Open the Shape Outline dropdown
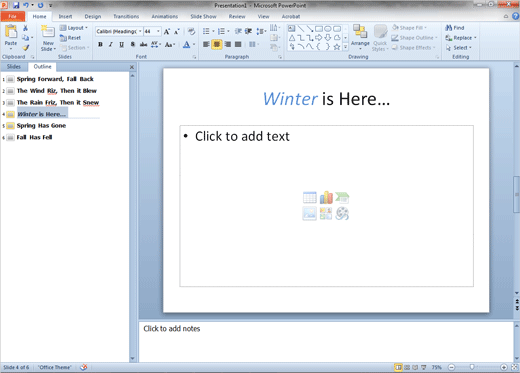520x373 pixels. [414, 38]
